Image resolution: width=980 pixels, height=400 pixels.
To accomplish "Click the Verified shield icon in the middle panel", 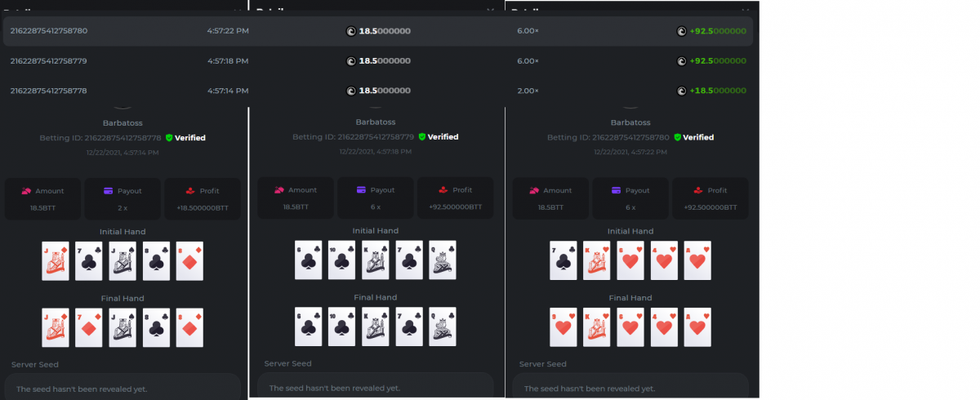I will [x=422, y=137].
